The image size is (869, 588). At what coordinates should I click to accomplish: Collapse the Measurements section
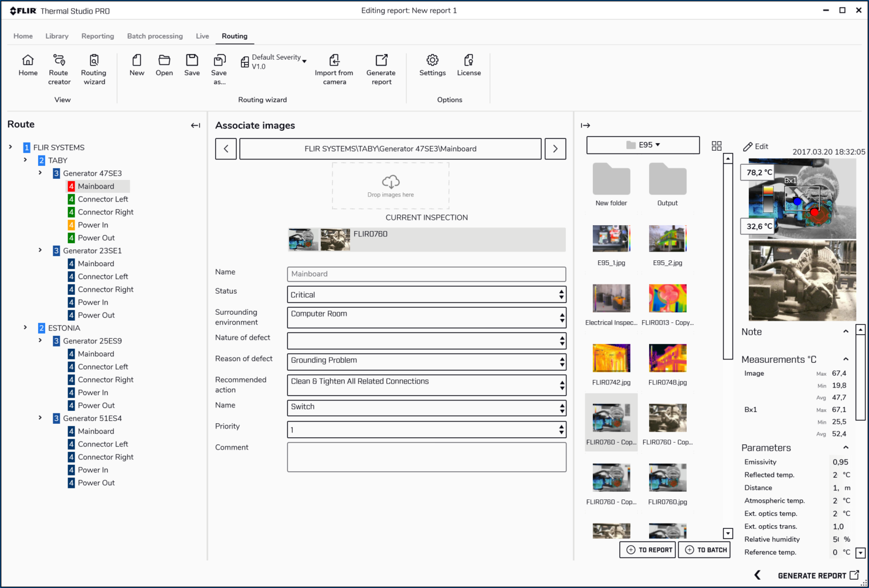[x=846, y=359]
